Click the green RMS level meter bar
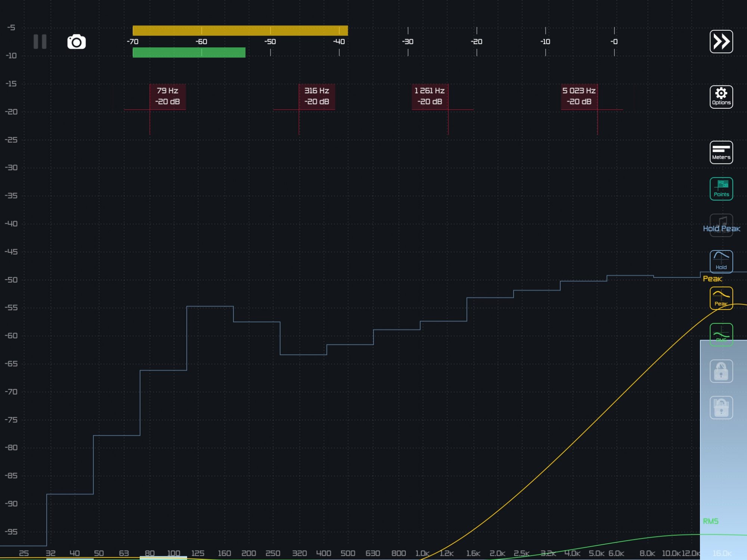 click(x=189, y=53)
